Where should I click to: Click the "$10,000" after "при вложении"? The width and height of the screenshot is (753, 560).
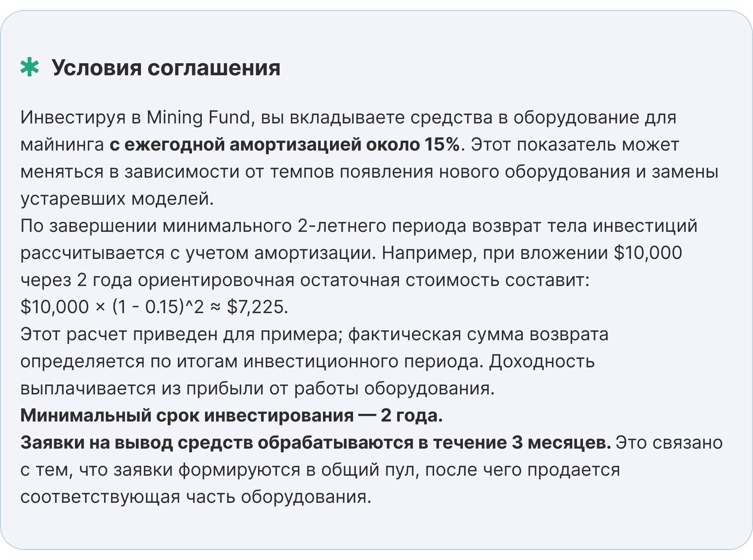pyautogui.click(x=648, y=253)
